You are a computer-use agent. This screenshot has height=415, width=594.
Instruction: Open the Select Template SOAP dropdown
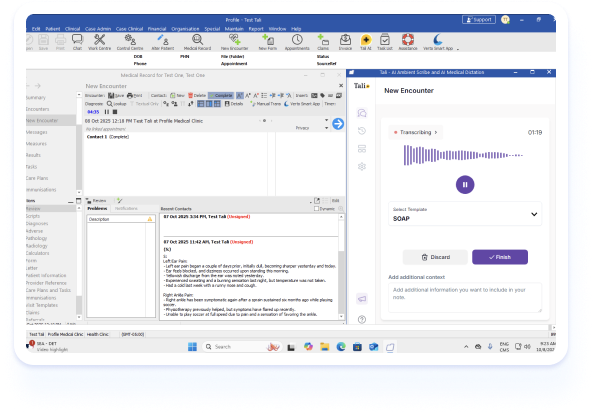[x=465, y=214]
